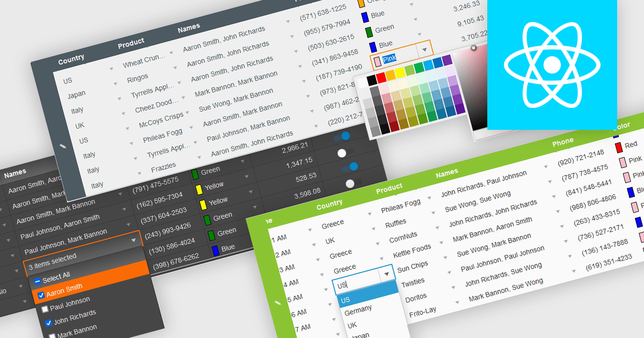The width and height of the screenshot is (644, 338).
Task: Uncheck the Aaron Smith checkbox
Action: point(41,295)
